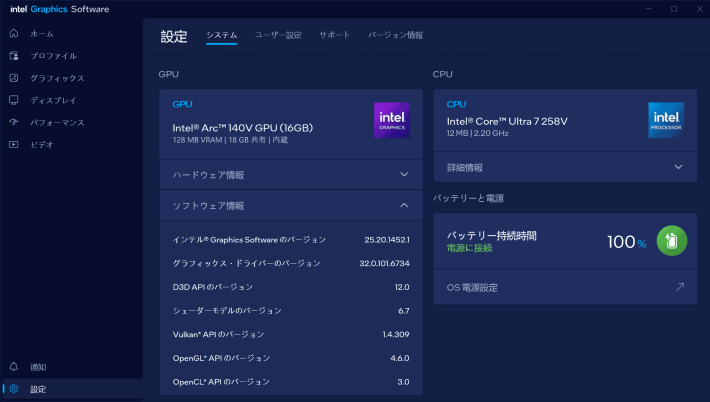Click the Vulkan API version value 1.4.309
710x402 pixels.
[396, 335]
